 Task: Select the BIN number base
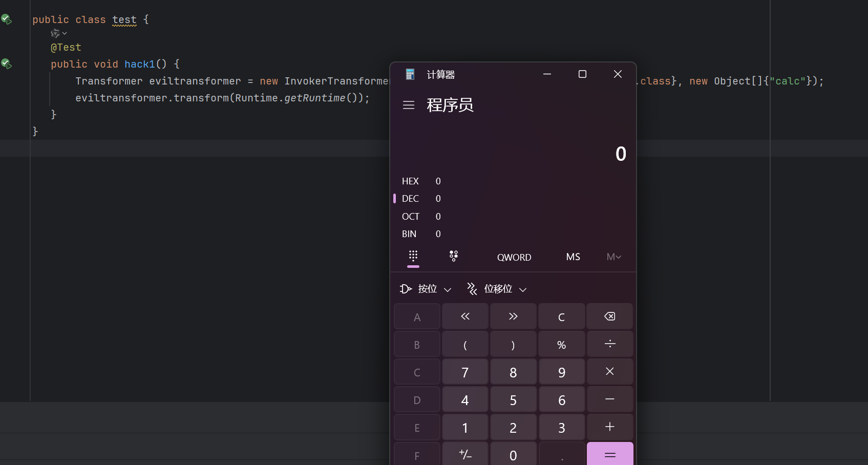409,234
